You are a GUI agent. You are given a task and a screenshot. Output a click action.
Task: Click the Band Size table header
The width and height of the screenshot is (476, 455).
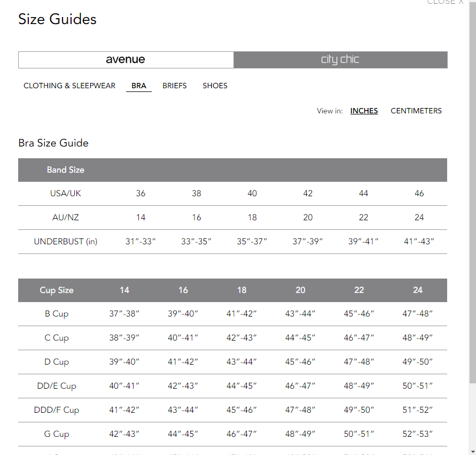pos(66,170)
